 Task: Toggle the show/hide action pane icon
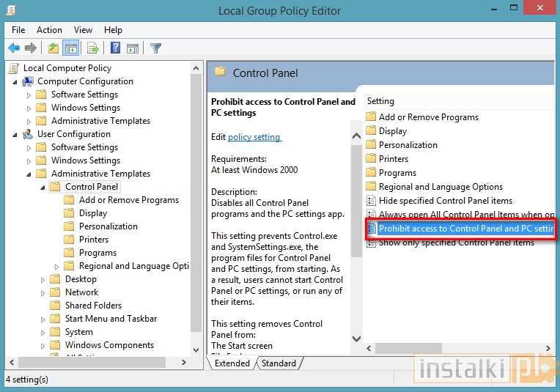[133, 48]
